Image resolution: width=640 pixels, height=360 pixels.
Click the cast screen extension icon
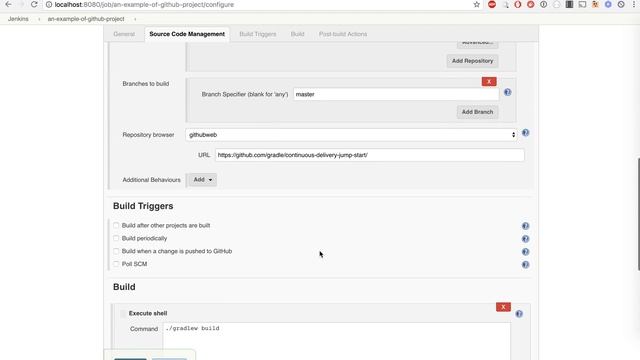point(582,4)
